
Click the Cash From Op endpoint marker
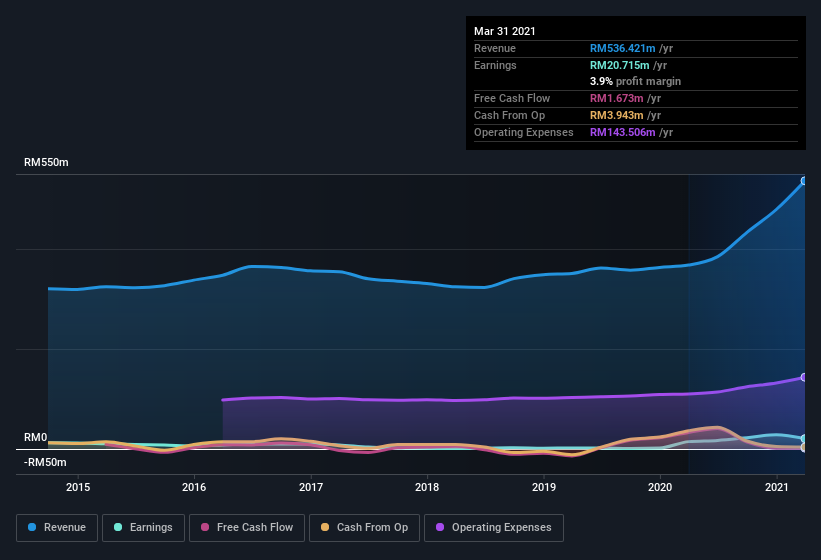pyautogui.click(x=804, y=447)
